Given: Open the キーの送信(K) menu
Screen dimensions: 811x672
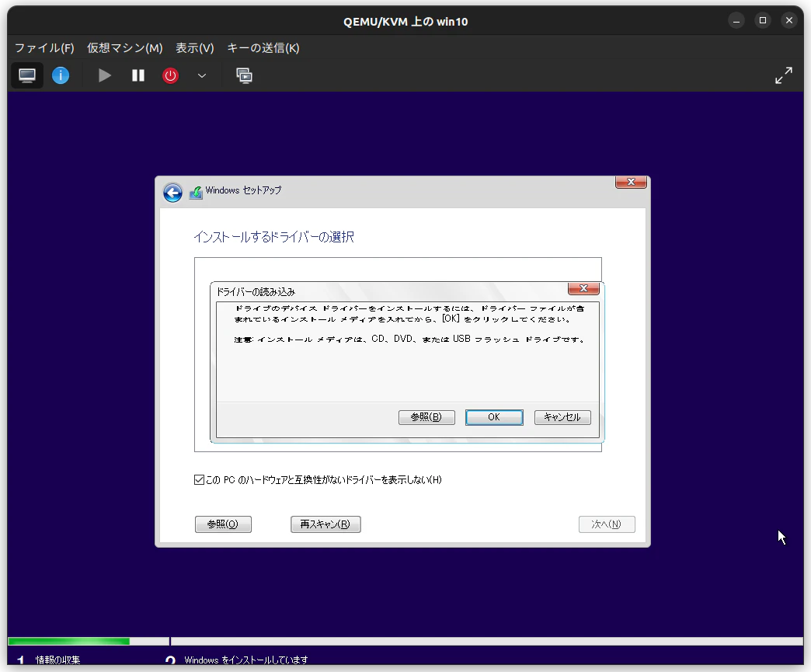Looking at the screenshot, I should tap(263, 48).
